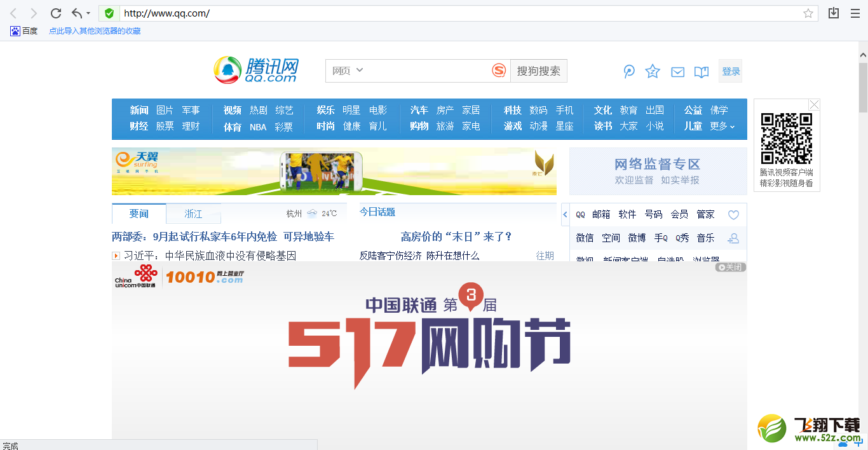
Task: Expand the dropdown next to the undo arrow
Action: [88, 13]
